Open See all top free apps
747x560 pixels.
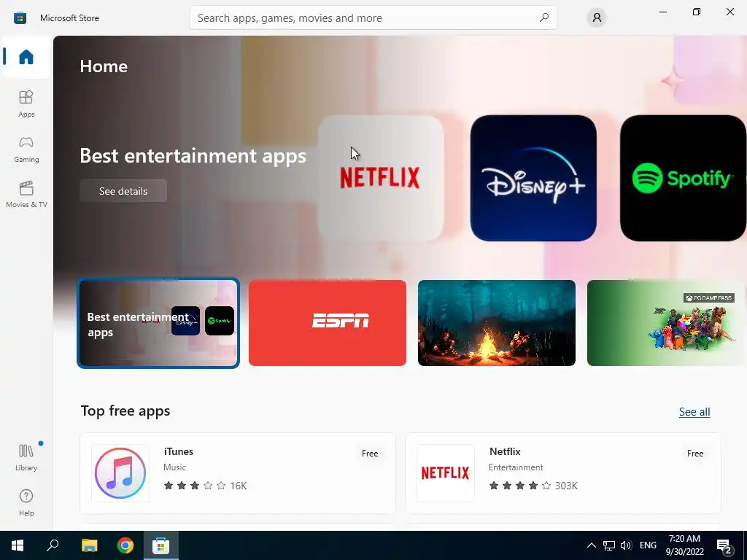point(694,411)
